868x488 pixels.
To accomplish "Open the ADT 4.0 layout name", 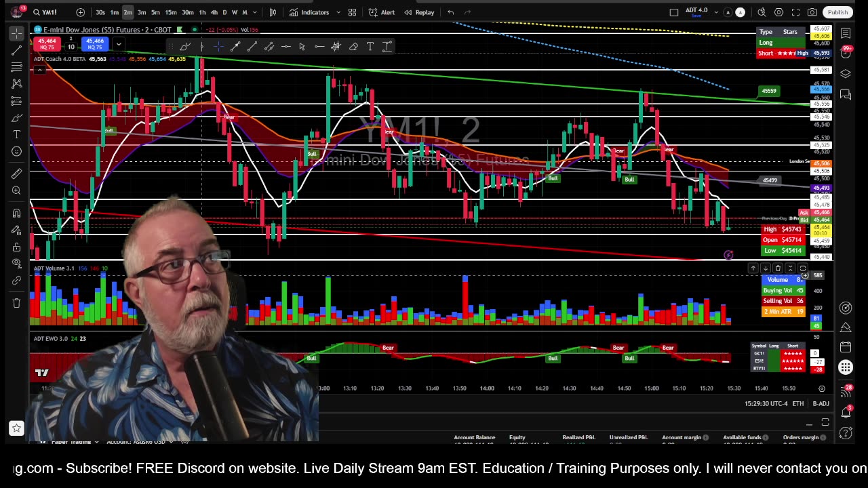I will tap(696, 11).
